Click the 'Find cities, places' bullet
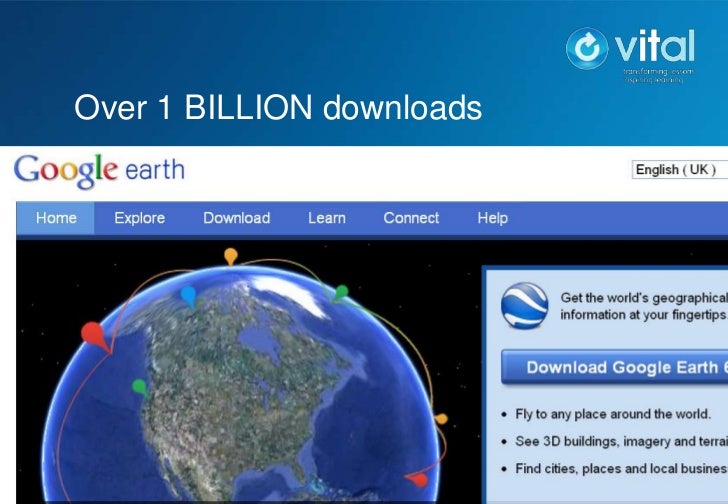Viewport: 728px width, 504px height. click(622, 469)
